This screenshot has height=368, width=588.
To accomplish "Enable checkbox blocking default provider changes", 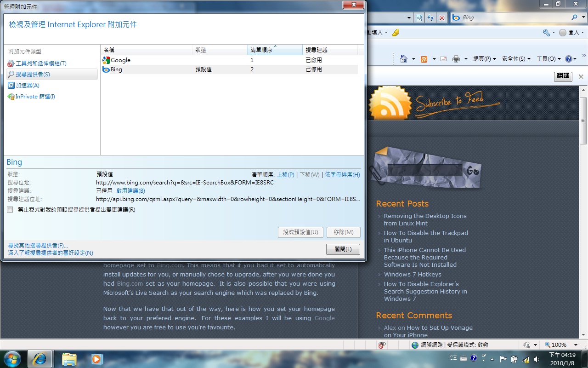I will pyautogui.click(x=10, y=210).
